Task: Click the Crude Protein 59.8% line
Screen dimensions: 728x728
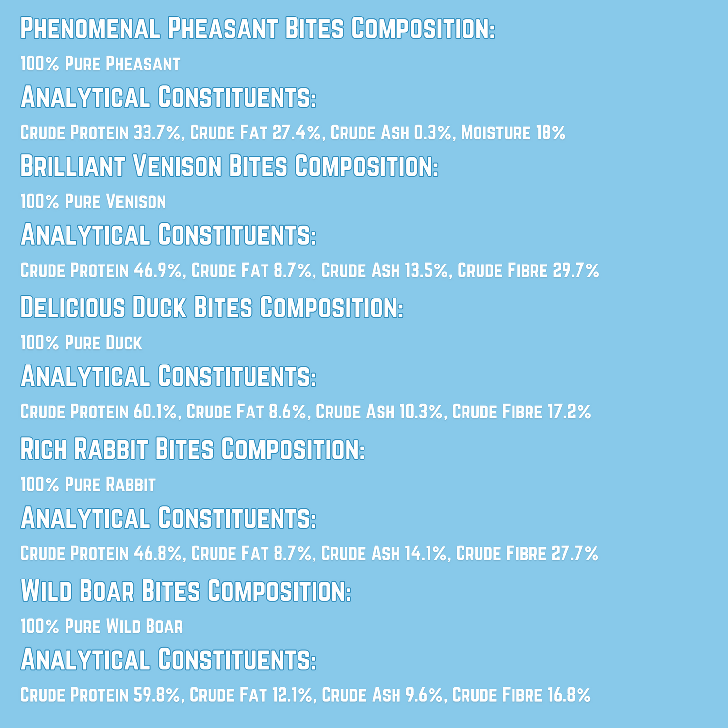Action: 305,695
